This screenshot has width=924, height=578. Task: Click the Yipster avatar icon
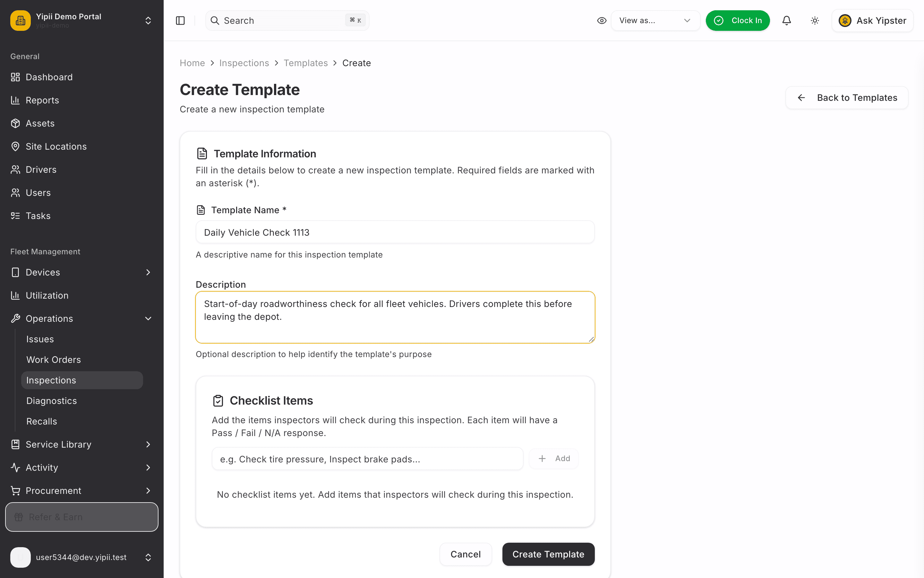point(845,21)
